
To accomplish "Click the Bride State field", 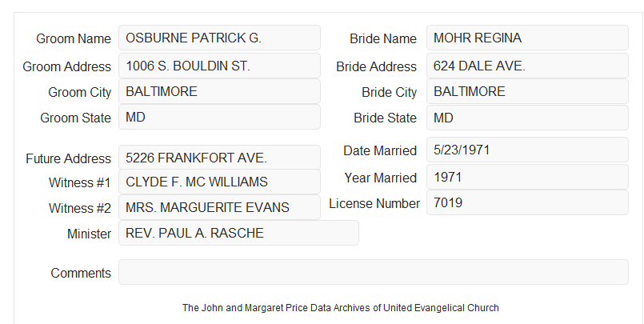I will coord(527,118).
